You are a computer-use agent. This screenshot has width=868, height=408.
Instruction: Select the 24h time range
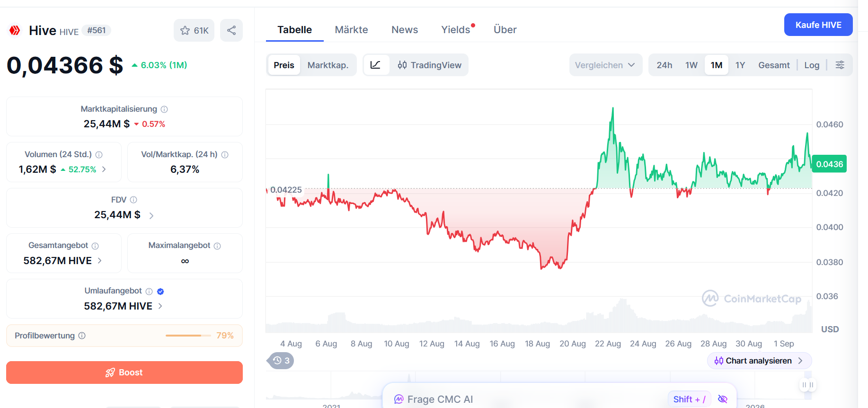[x=664, y=65]
